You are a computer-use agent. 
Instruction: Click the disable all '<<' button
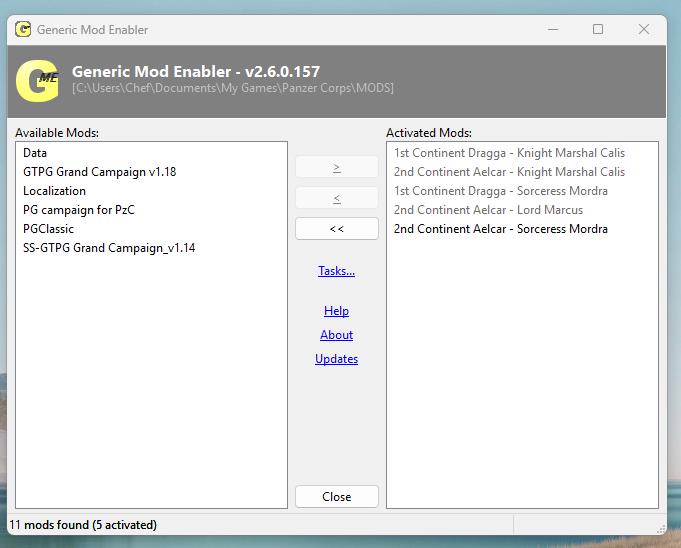coord(337,229)
